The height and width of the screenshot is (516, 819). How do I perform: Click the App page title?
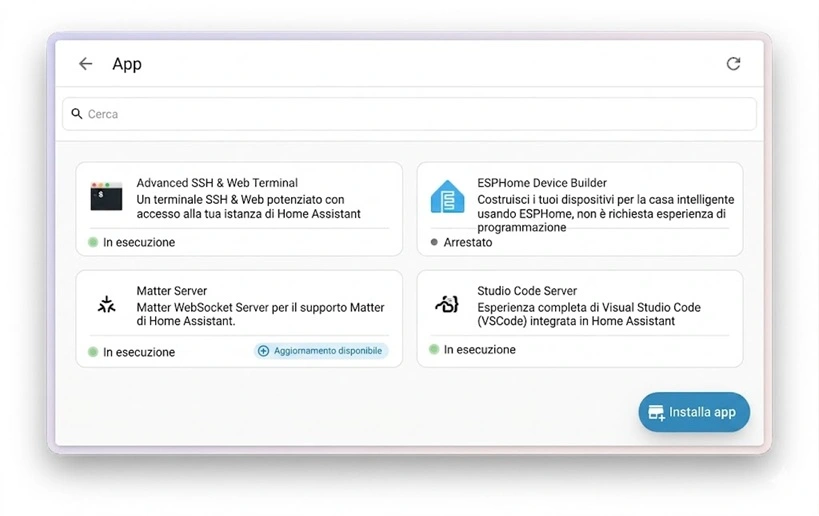[127, 64]
